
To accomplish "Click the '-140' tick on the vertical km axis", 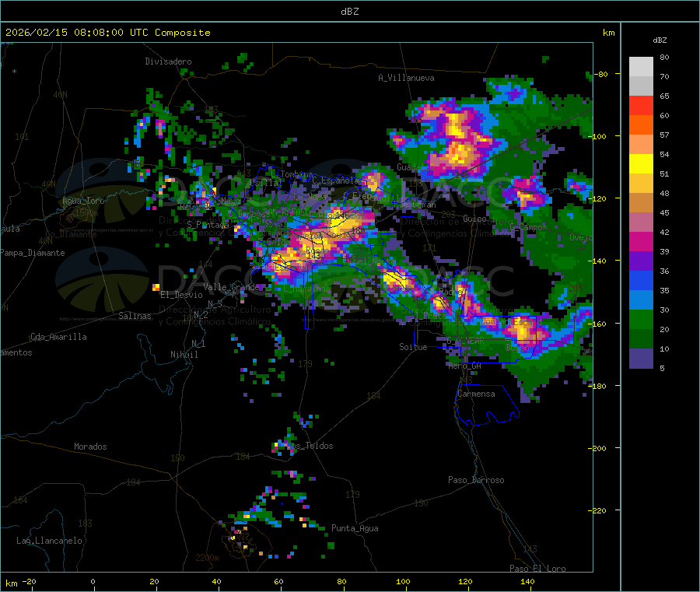I will click(597, 261).
